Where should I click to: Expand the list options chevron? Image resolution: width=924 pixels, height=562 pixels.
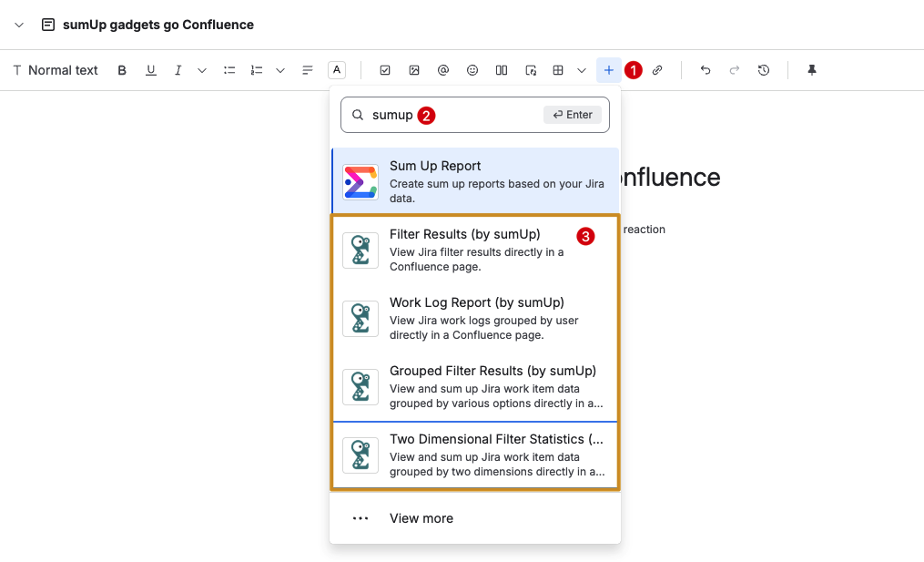[280, 71]
